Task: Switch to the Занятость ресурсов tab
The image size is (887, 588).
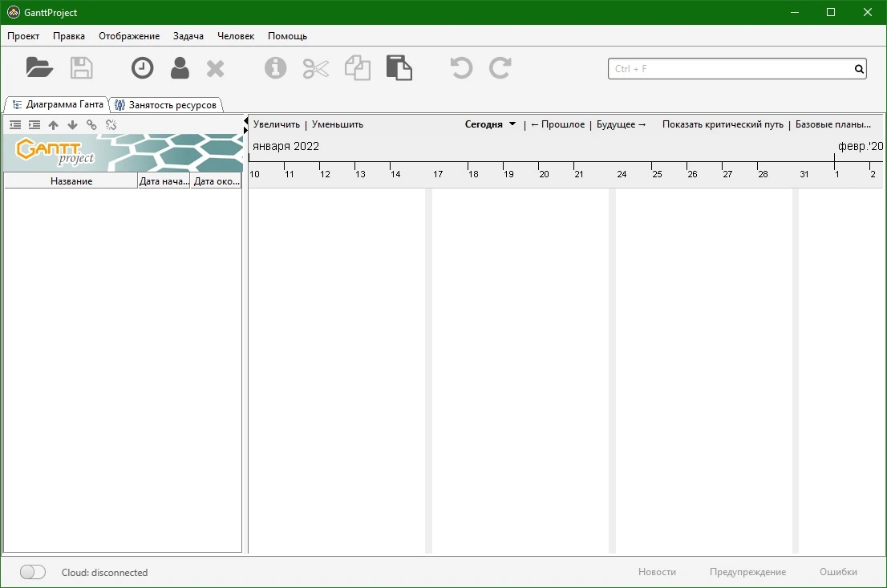Action: click(166, 105)
